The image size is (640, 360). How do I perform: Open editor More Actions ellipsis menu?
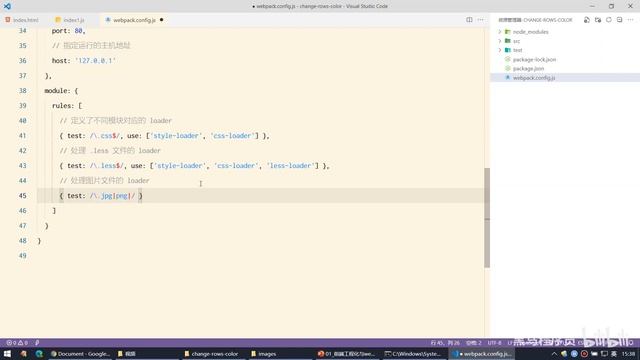click(480, 20)
